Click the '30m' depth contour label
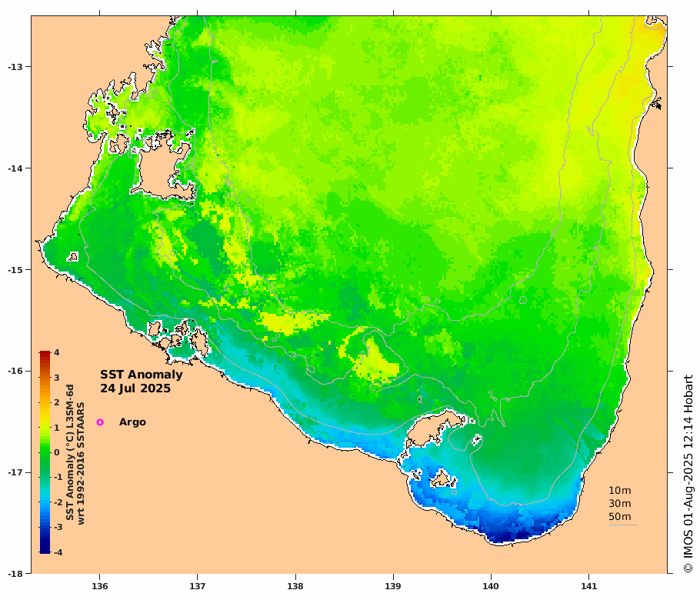The image size is (700, 600). point(620,504)
